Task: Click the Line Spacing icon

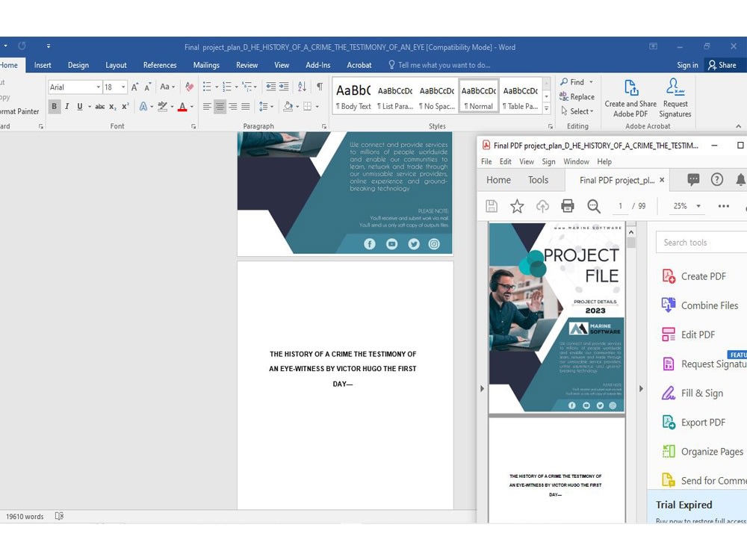Action: pos(263,107)
